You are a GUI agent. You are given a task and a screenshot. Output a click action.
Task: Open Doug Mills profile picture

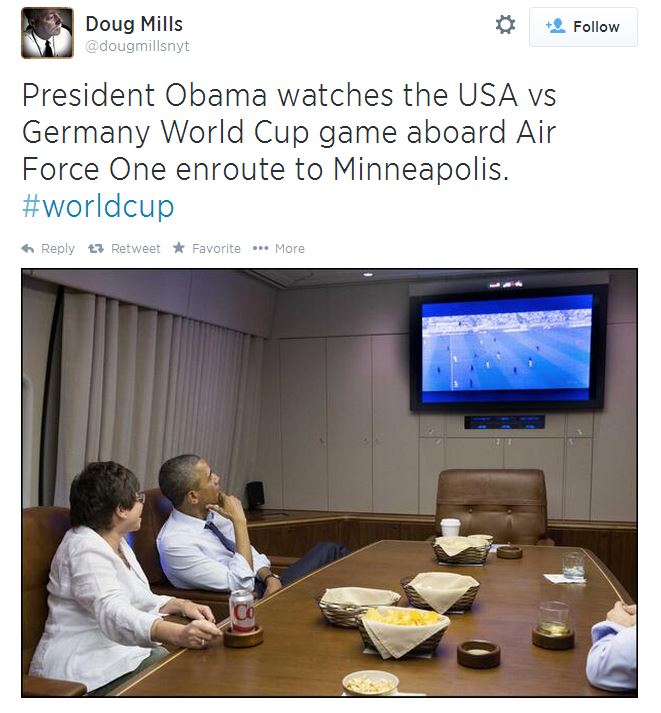(47, 33)
